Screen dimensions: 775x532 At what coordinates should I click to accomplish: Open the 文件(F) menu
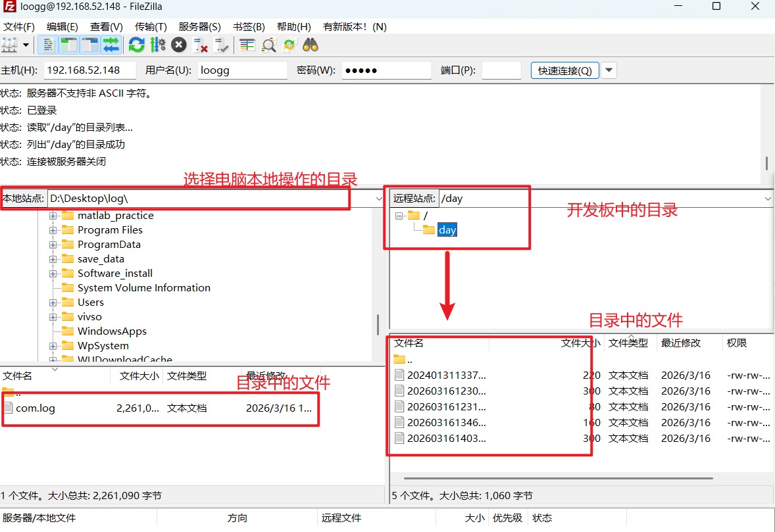[x=19, y=27]
